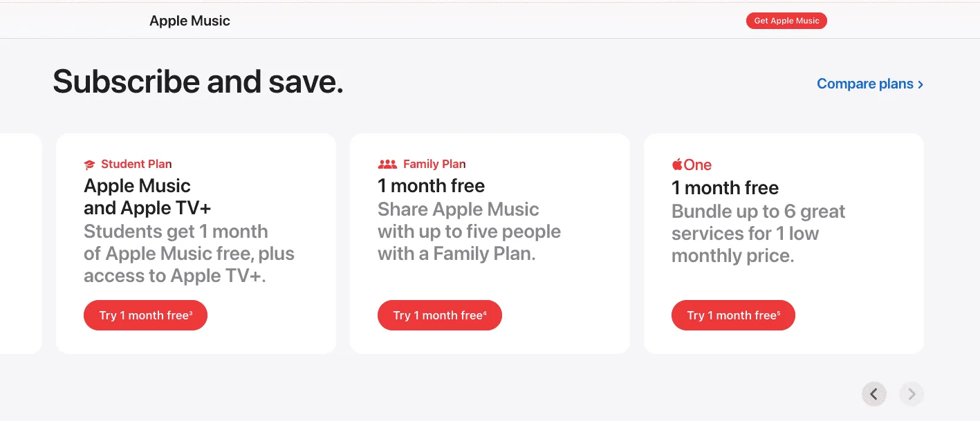The height and width of the screenshot is (421, 980).
Task: Click the left carousel navigation arrow
Action: (873, 393)
